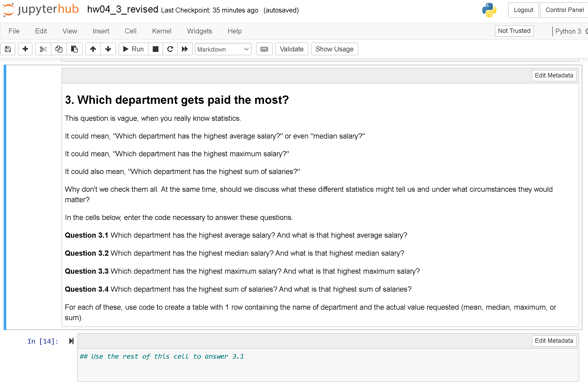588x384 pixels.
Task: Click the Logout button
Action: point(523,10)
